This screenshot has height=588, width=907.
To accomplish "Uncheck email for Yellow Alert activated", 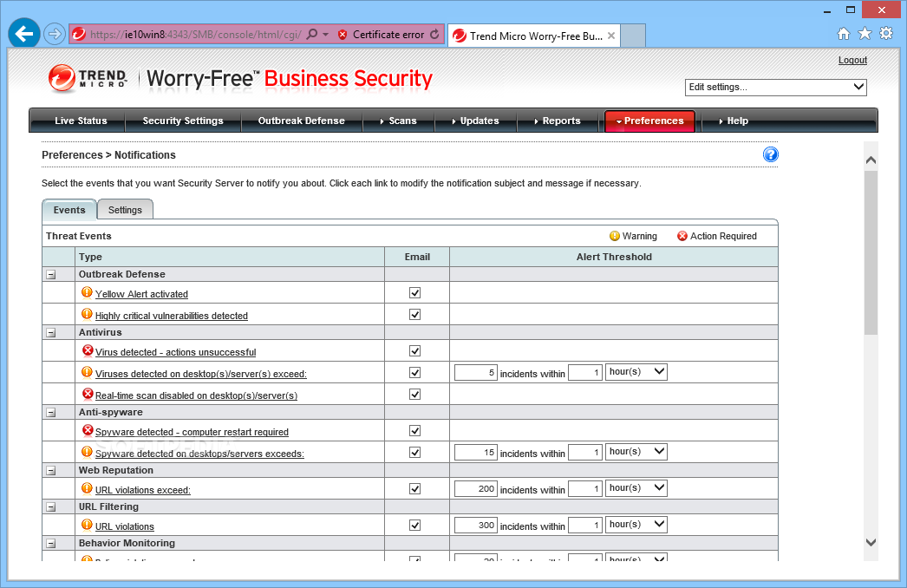I will point(414,293).
